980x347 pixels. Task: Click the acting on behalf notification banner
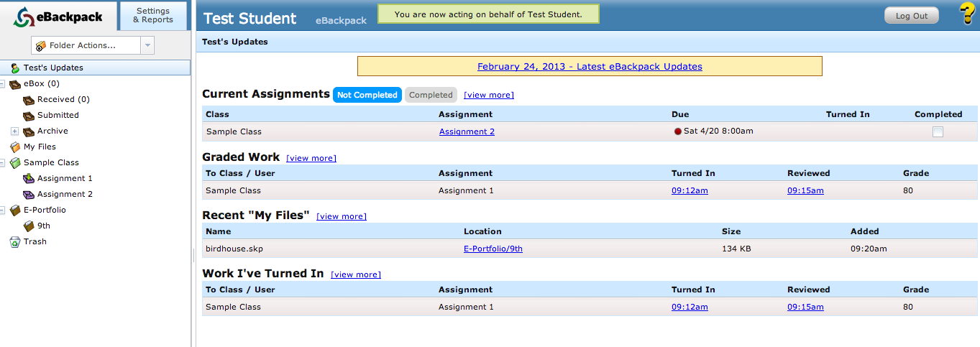tap(488, 14)
